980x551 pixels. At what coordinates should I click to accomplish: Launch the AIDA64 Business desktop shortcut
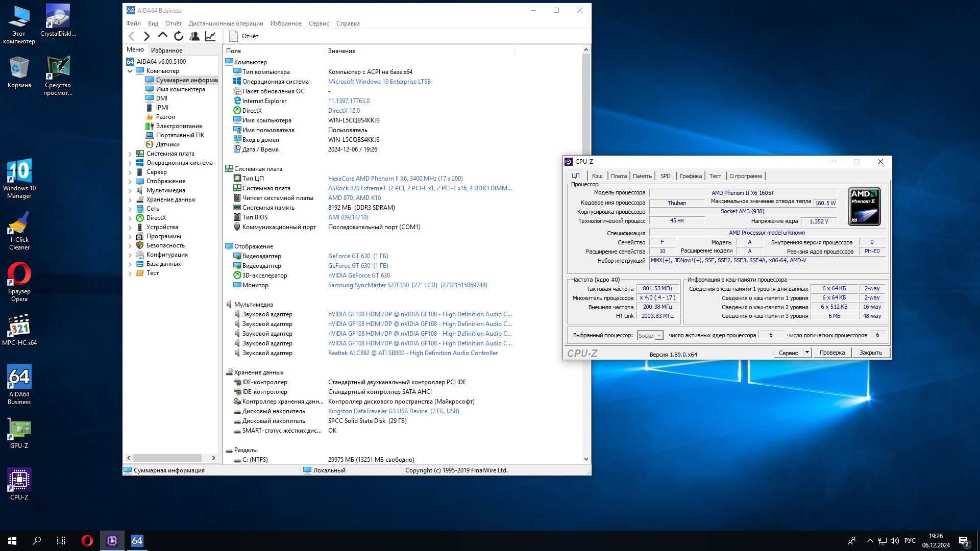(x=19, y=385)
